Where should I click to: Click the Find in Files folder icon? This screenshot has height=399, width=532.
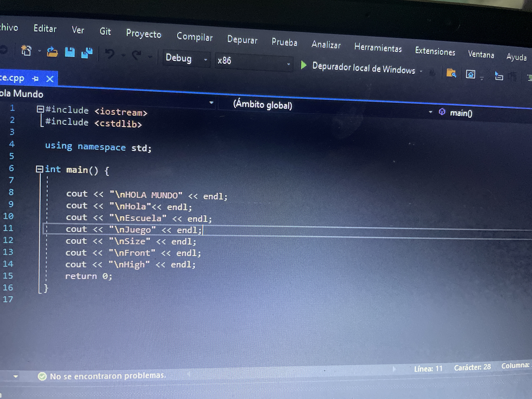tap(451, 73)
